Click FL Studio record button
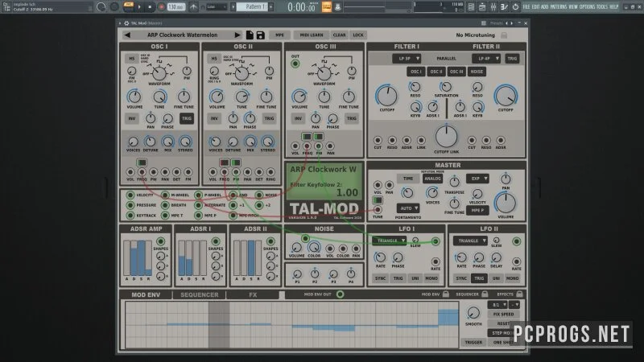The height and width of the screenshot is (362, 644). pos(162,7)
